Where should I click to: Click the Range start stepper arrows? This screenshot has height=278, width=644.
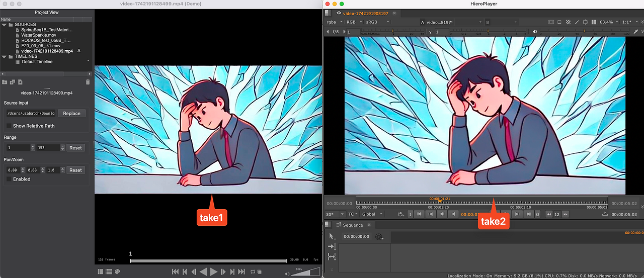33,148
